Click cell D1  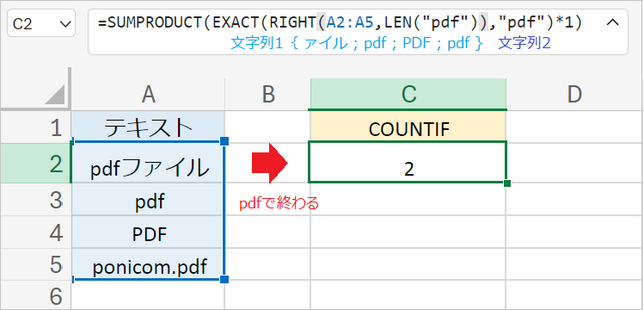point(574,127)
